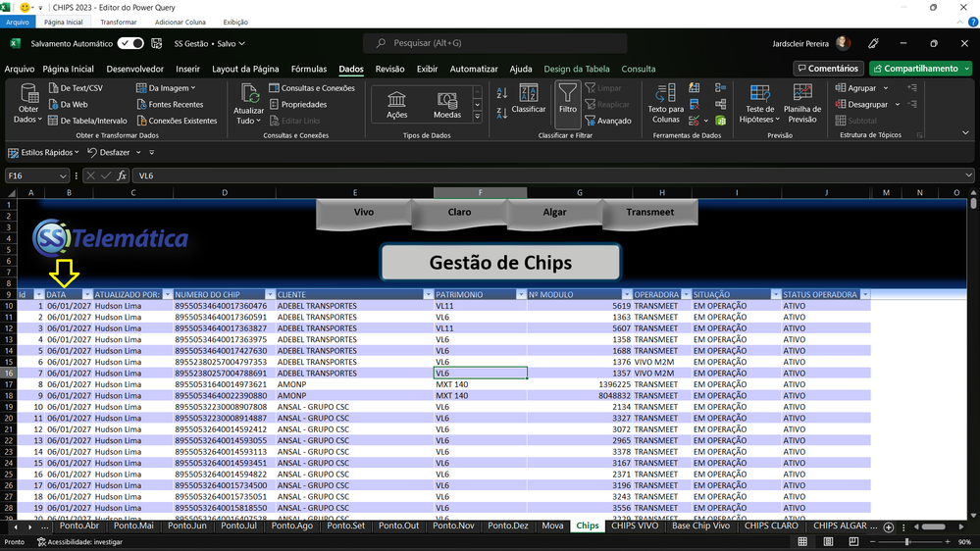Viewport: 980px width, 551px height.
Task: Open Power Query Transformar tab
Action: point(118,22)
